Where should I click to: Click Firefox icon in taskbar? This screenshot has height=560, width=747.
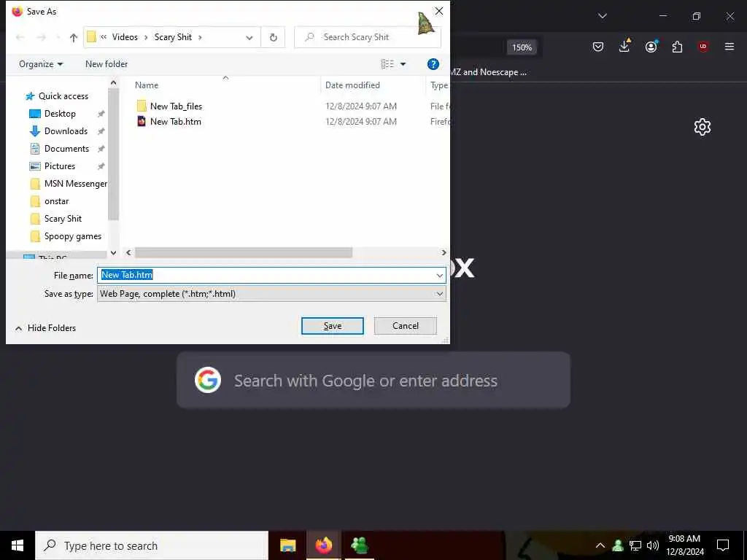tap(323, 545)
